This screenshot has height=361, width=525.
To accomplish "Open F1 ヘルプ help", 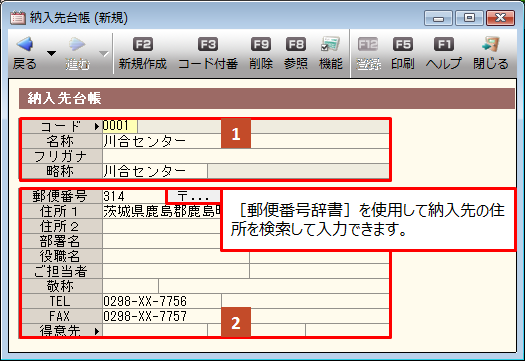I will [444, 44].
